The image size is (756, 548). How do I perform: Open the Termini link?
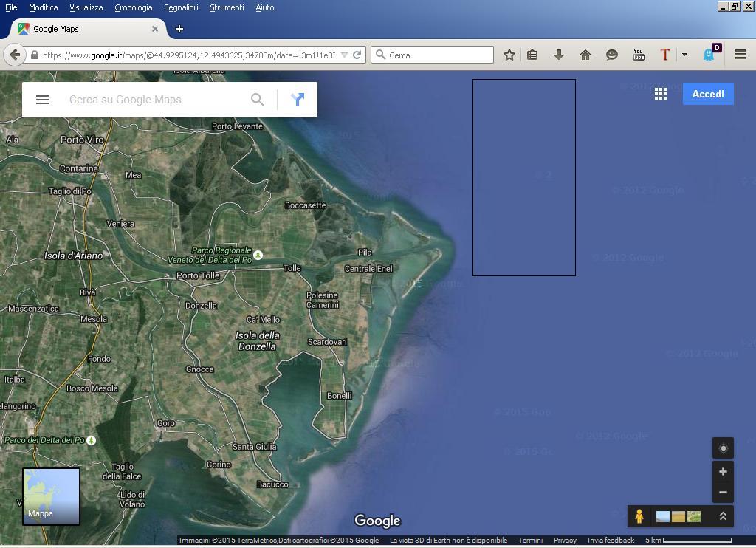pos(530,541)
